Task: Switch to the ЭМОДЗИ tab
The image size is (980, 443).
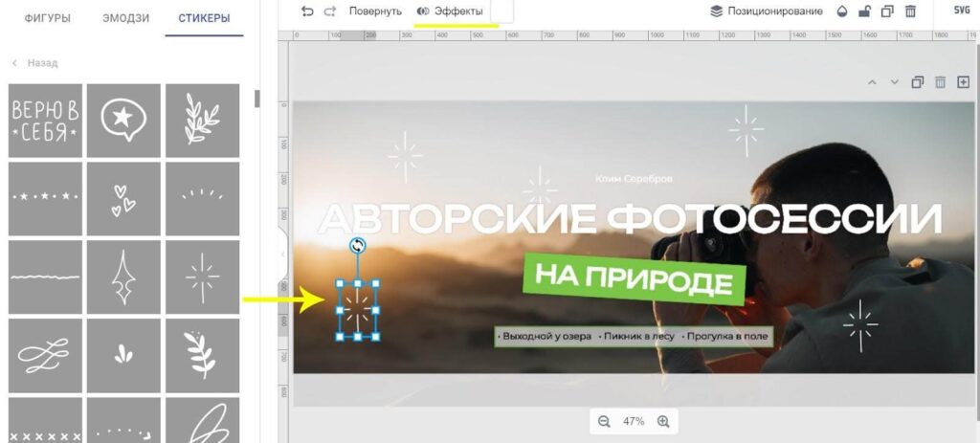Action: pos(125,18)
